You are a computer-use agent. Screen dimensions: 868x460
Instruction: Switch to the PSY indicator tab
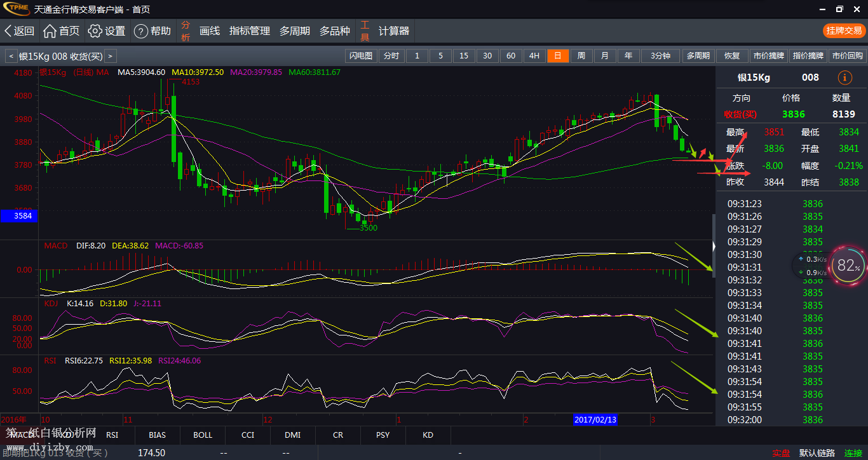(383, 435)
